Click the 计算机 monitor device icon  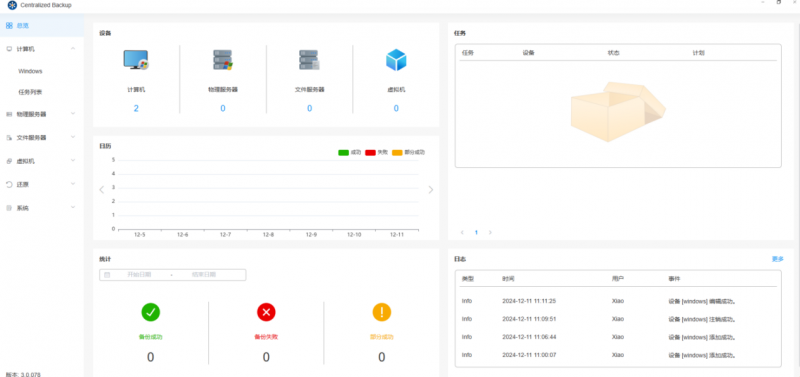click(x=136, y=60)
